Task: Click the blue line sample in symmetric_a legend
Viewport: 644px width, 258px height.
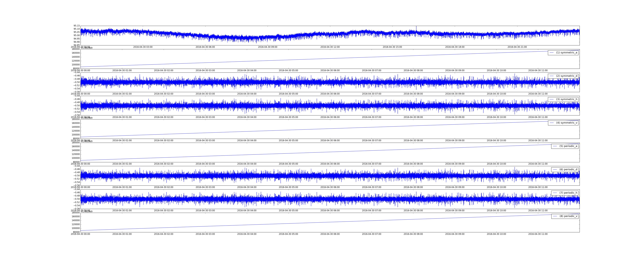Action: pos(552,53)
